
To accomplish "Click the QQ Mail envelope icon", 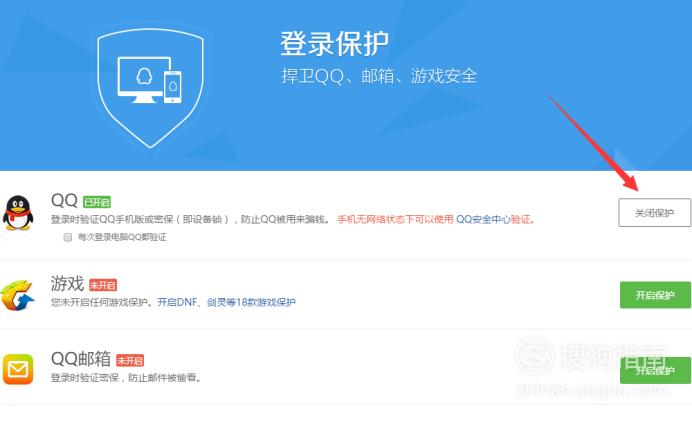I will [18, 369].
